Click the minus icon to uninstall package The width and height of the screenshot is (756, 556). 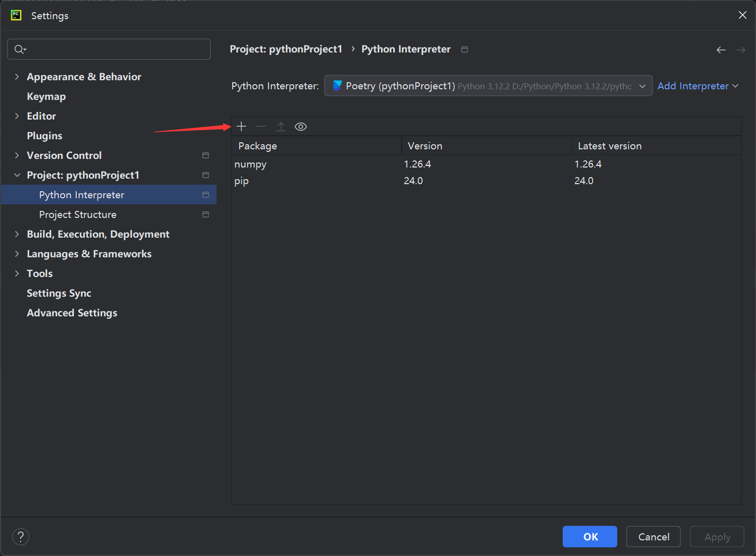pyautogui.click(x=261, y=127)
